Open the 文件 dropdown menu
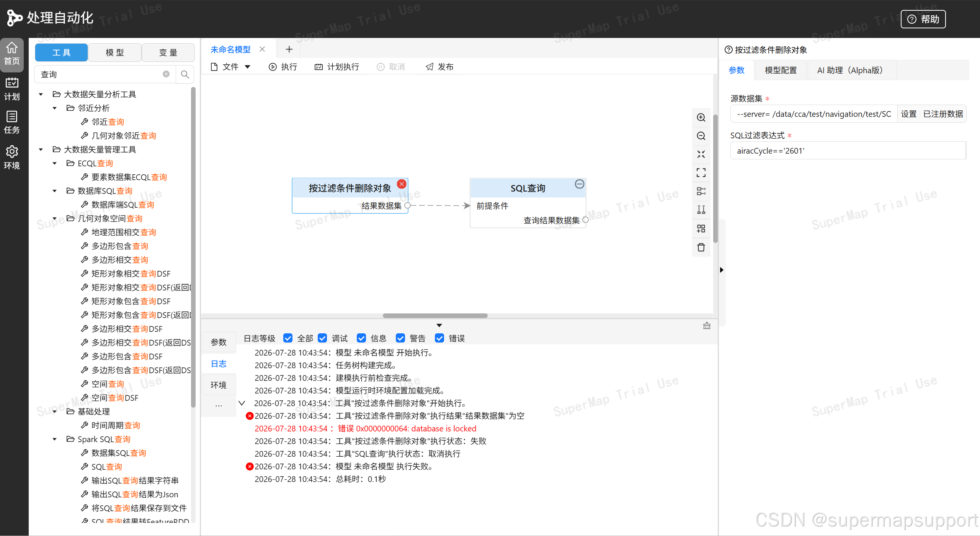The image size is (980, 536). click(231, 67)
